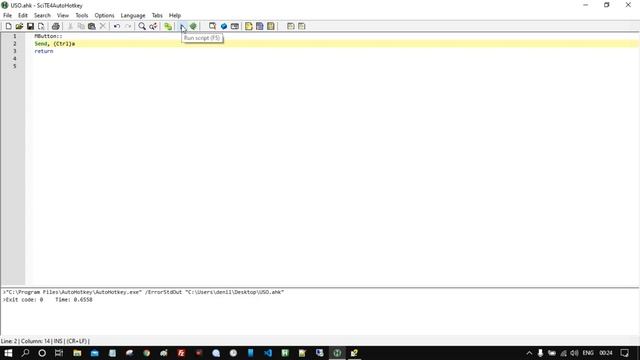Click the Open file toolbar icon
The width and height of the screenshot is (640, 360).
[x=19, y=27]
